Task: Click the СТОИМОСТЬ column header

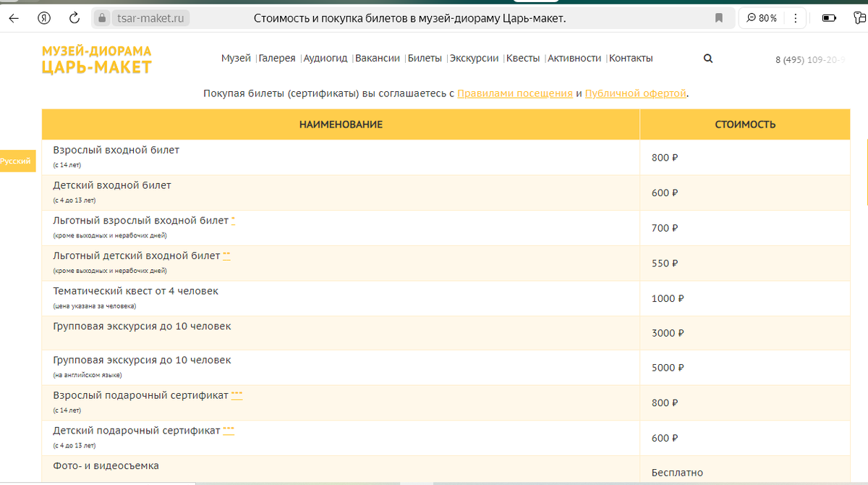Action: [x=745, y=125]
